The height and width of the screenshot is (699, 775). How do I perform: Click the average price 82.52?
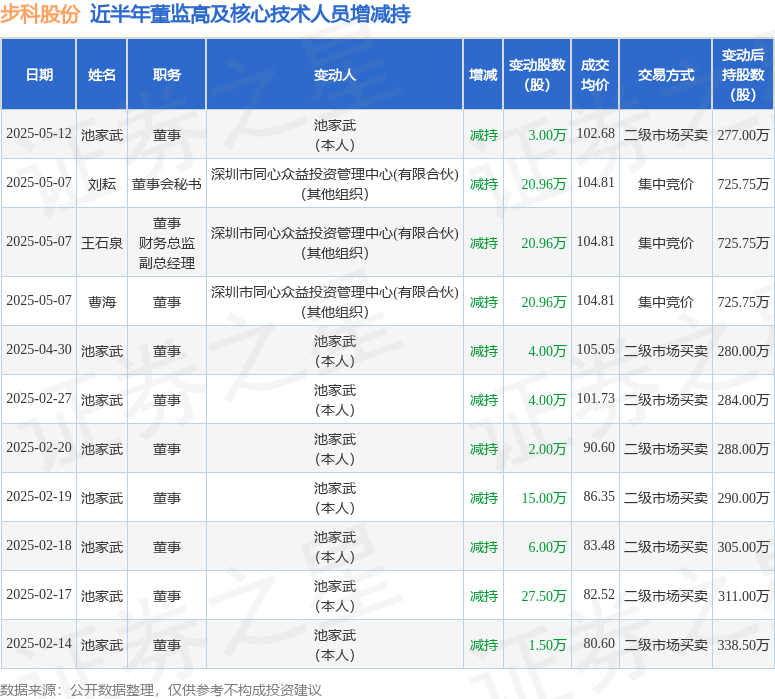(x=599, y=594)
